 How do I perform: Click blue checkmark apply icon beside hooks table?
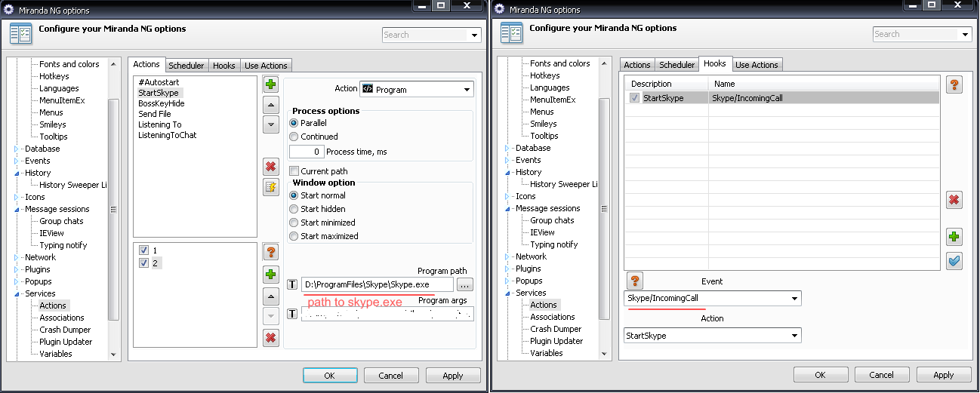(954, 260)
